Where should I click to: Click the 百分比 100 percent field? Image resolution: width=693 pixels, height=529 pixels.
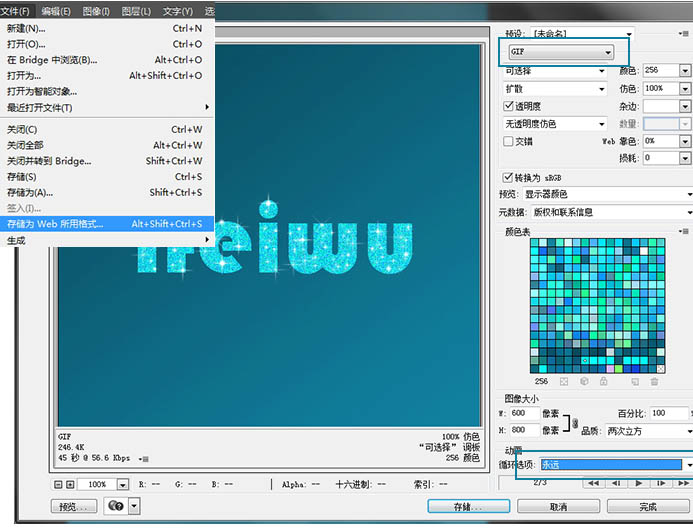click(x=668, y=413)
